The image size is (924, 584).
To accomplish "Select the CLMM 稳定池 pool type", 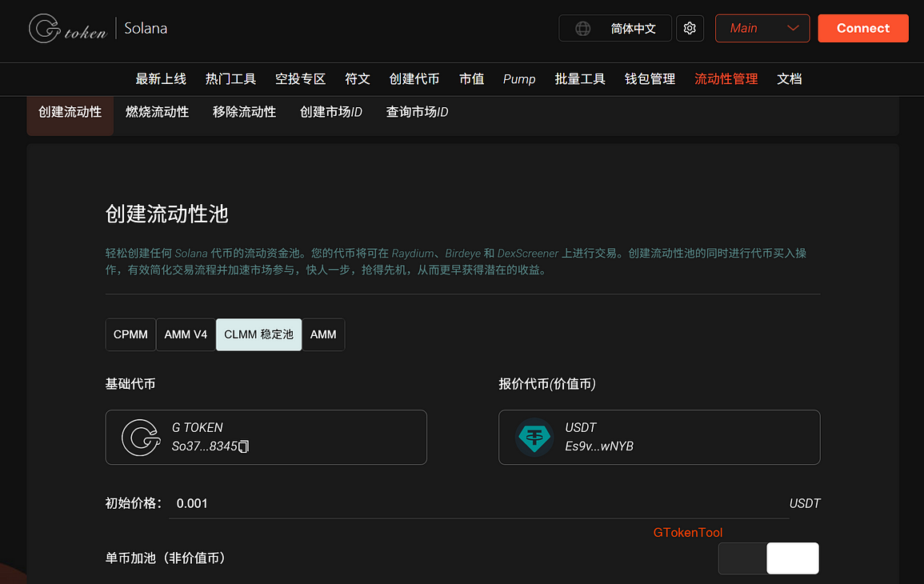I will tap(258, 334).
